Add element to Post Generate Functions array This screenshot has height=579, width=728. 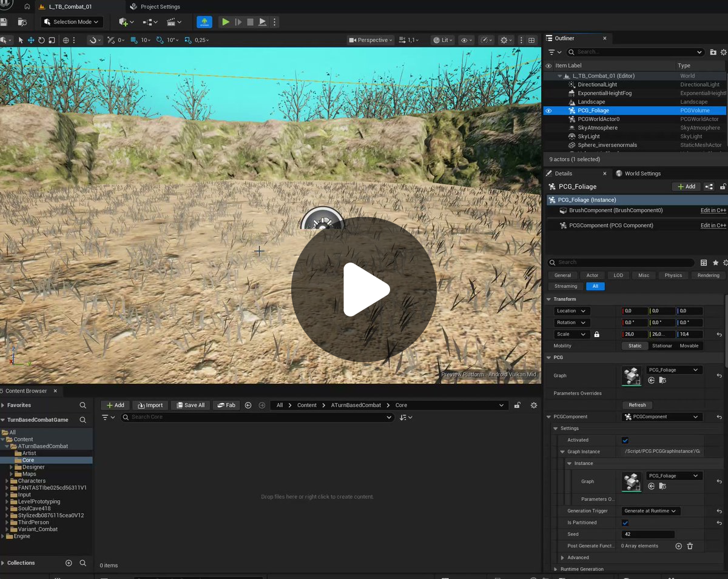pos(679,546)
